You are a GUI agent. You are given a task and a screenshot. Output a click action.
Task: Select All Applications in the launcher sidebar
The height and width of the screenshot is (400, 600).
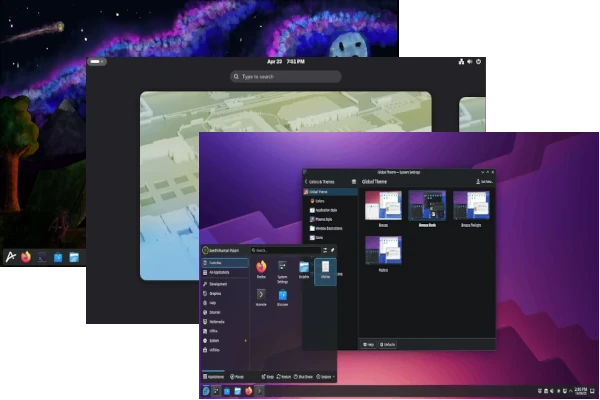point(225,273)
